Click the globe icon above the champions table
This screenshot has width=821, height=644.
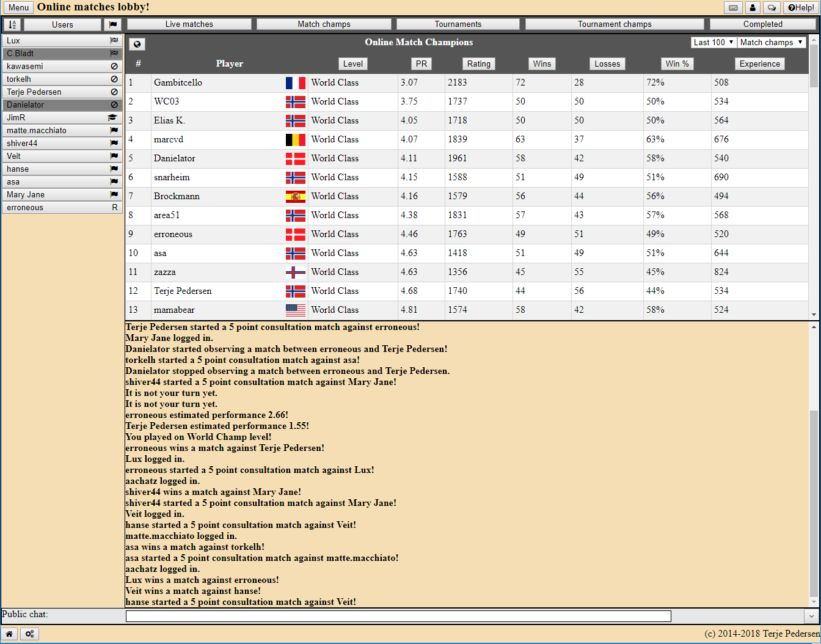(137, 44)
